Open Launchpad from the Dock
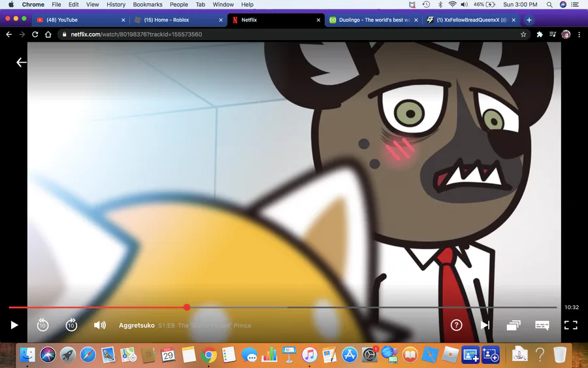The image size is (588, 368). pos(68,354)
